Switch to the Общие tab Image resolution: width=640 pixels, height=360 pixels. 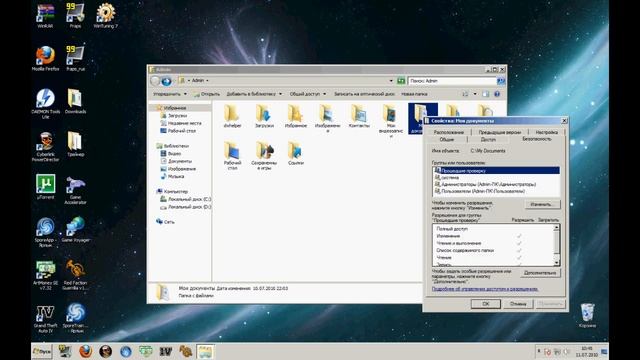click(x=446, y=140)
